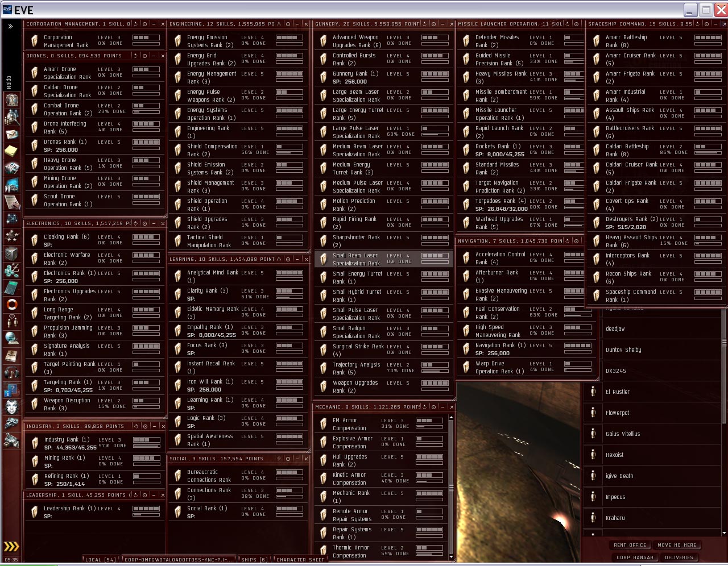Click the blue question-mark help icon
The height and width of the screenshot is (566, 728).
coord(12,390)
